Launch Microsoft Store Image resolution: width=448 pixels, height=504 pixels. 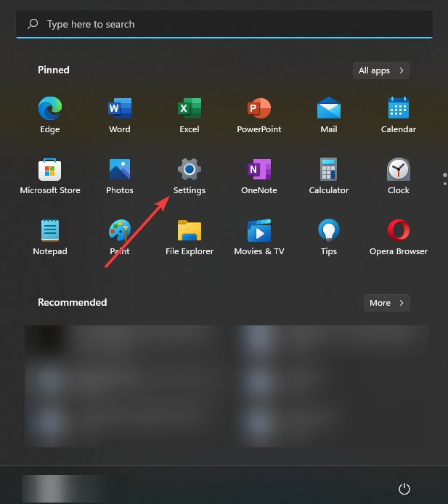point(50,169)
